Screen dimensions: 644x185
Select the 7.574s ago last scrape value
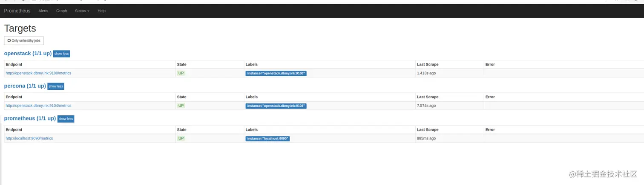(426, 105)
